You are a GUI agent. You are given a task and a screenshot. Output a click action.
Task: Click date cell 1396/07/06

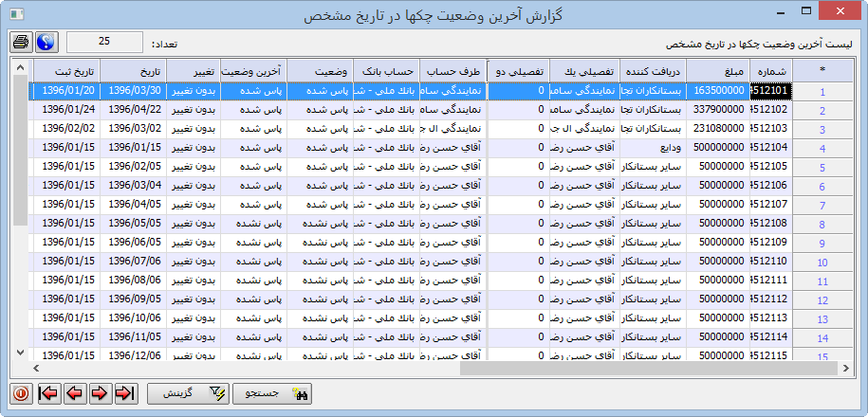point(133,261)
